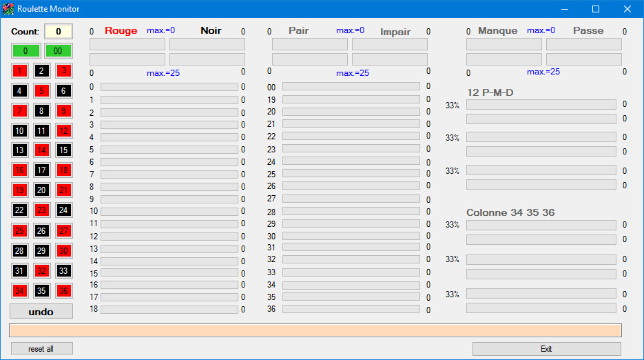
Task: Select black number 13 button
Action: (x=19, y=150)
